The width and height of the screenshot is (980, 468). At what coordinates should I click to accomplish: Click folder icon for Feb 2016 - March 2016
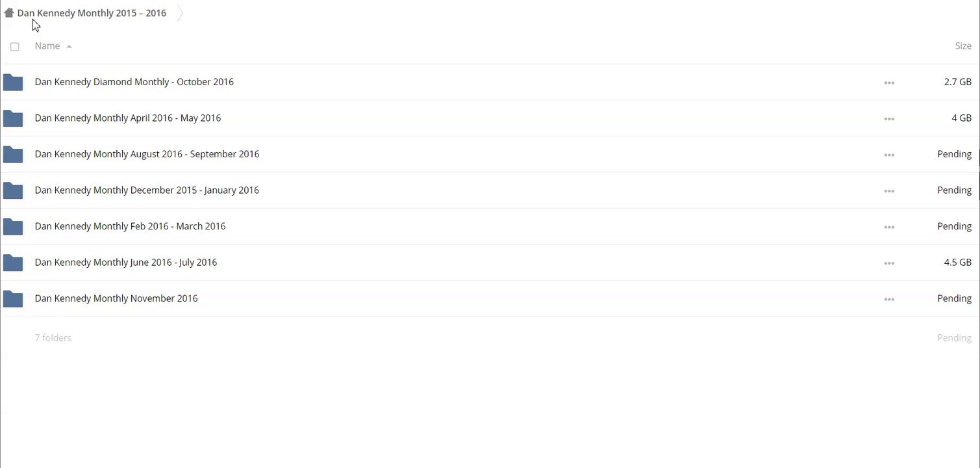point(13,227)
